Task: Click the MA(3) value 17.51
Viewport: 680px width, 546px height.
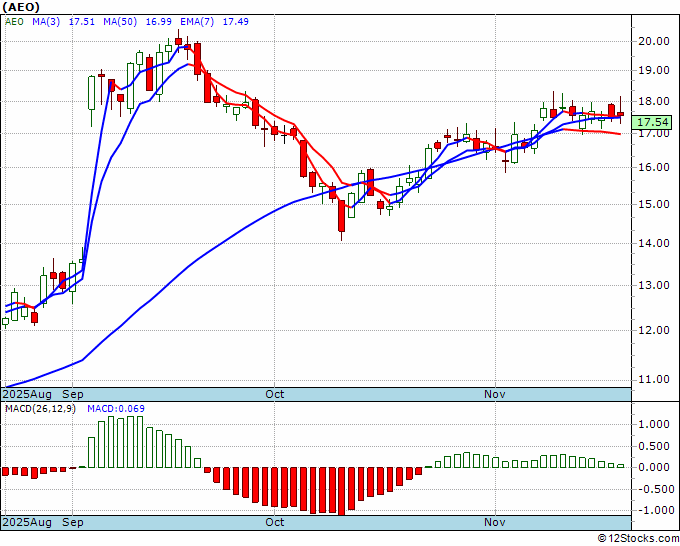Action: tap(82, 22)
